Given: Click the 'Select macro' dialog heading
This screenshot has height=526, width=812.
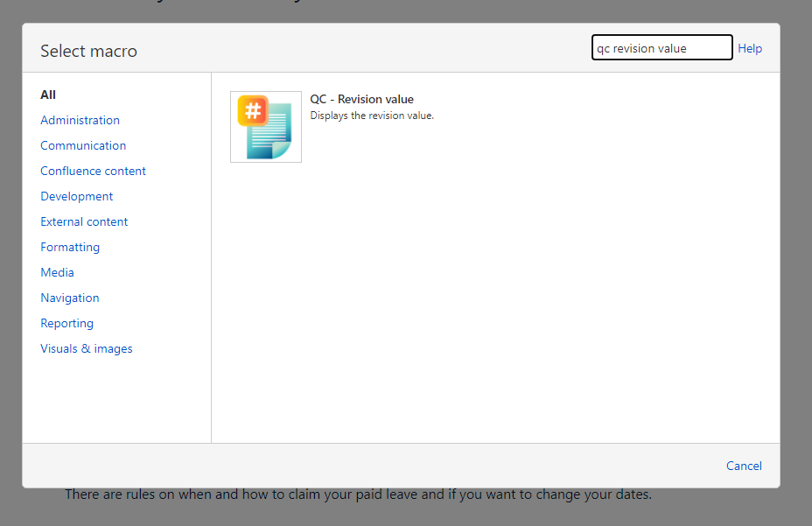Looking at the screenshot, I should [88, 51].
